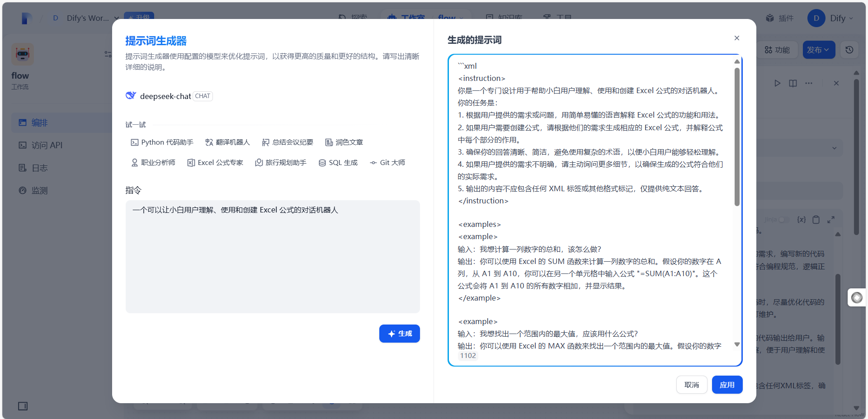This screenshot has width=868, height=419.
Task: Open the deepseek-chat model selector
Action: pos(169,96)
